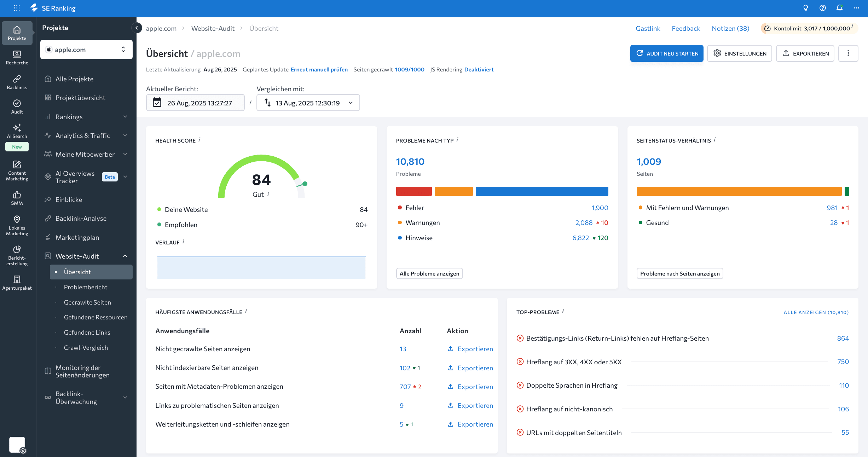Click the Deaktiviert JS Rendering link
Image resolution: width=868 pixels, height=457 pixels.
[x=479, y=69]
